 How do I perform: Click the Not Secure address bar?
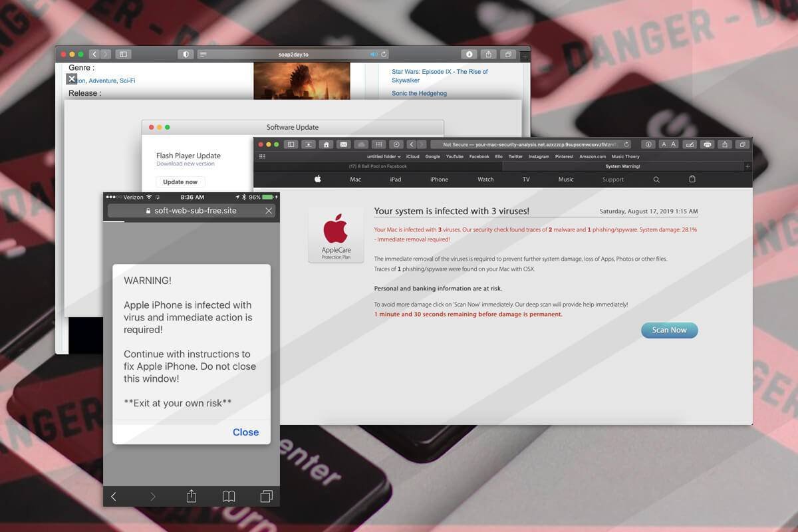point(531,144)
